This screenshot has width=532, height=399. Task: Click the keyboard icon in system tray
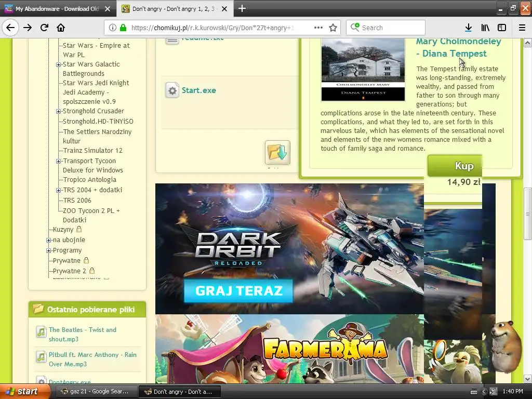click(474, 392)
